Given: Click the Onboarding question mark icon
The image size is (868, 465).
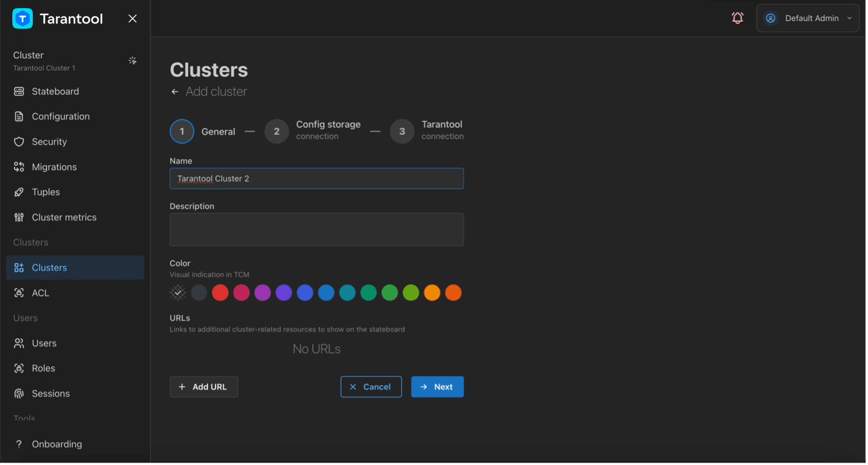Looking at the screenshot, I should [19, 444].
